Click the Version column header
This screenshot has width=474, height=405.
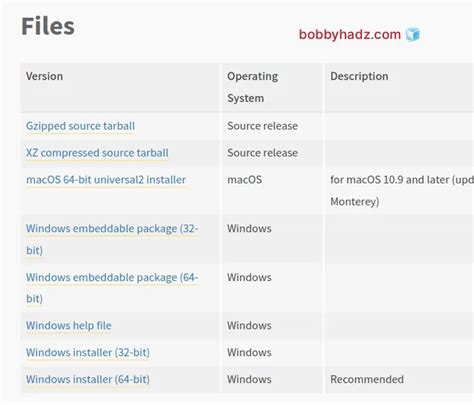pyautogui.click(x=44, y=76)
